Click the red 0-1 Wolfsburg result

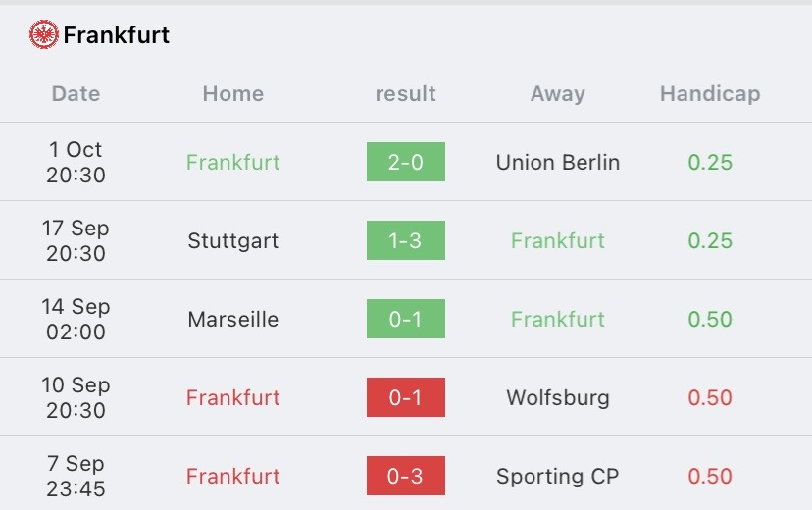pos(406,397)
